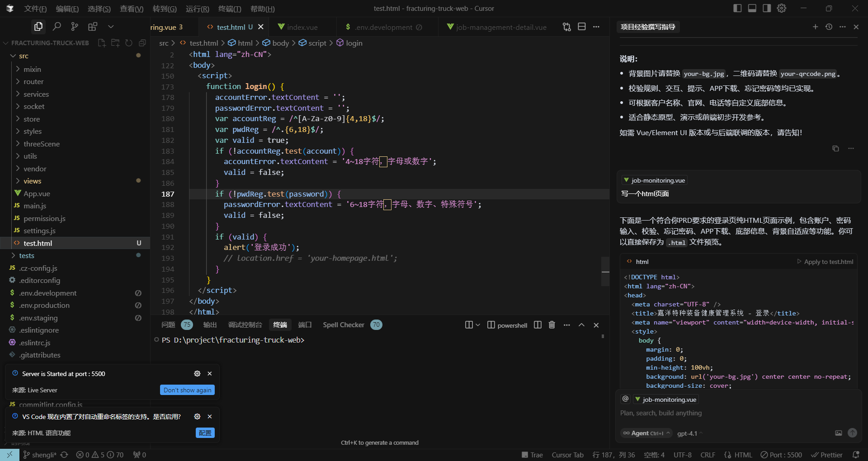Open Cursor settings via the gear icon
Image resolution: width=868 pixels, height=461 pixels.
click(x=782, y=8)
